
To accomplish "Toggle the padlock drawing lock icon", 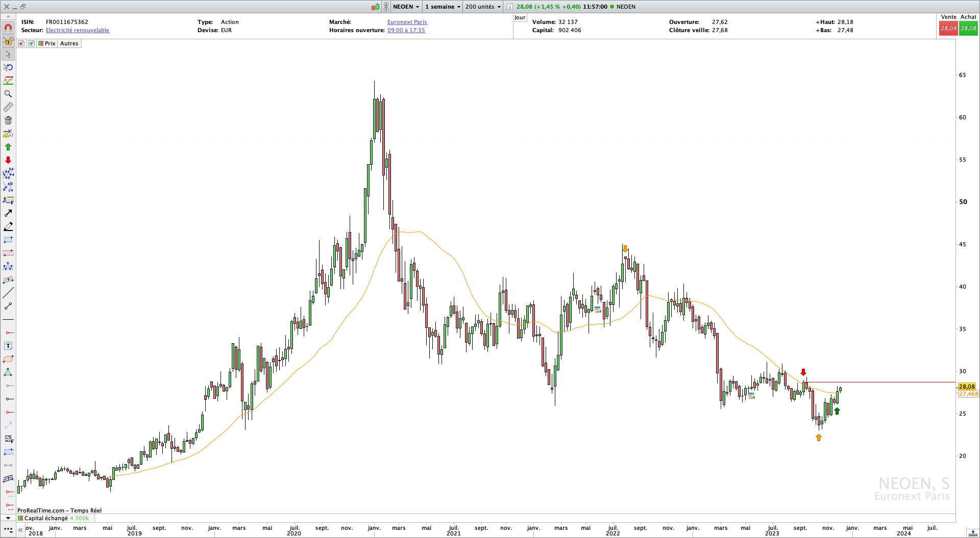I will coord(8,41).
